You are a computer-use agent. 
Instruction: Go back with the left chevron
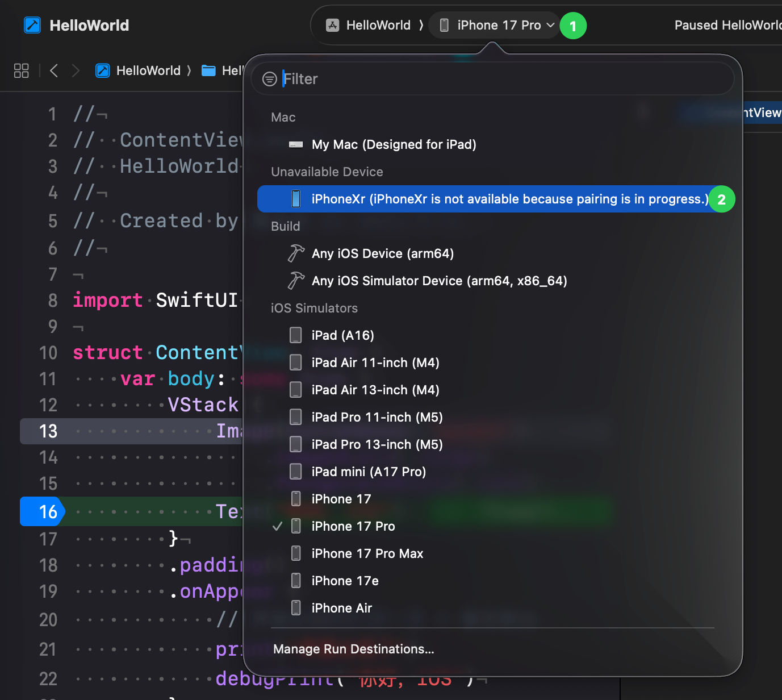pyautogui.click(x=54, y=70)
